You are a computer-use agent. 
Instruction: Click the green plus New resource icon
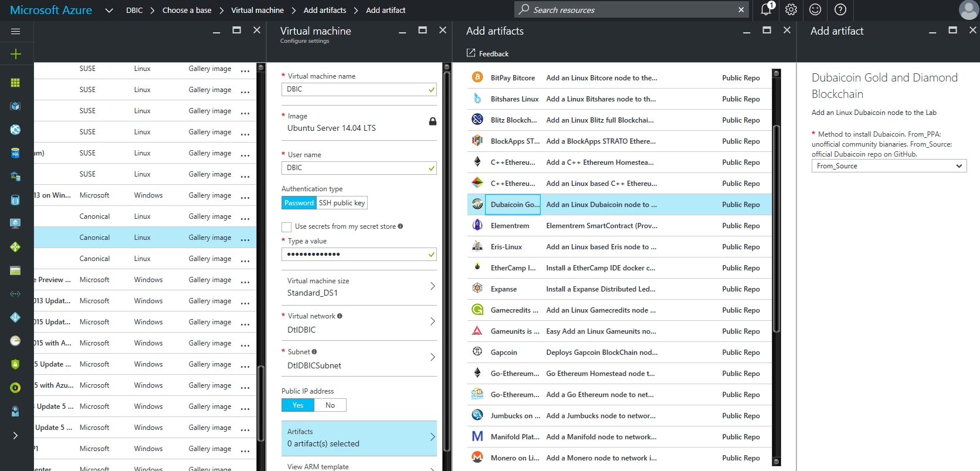(x=16, y=54)
